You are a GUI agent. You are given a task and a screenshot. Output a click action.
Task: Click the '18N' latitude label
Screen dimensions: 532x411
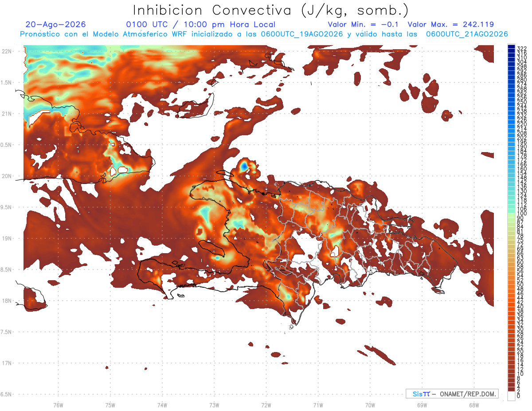tap(6, 301)
